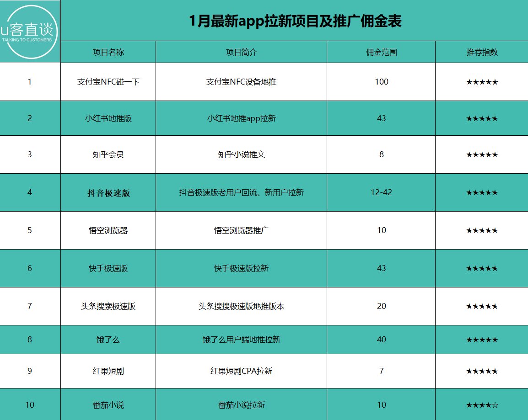528x420 pixels.
Task: Select the 佣金范围 column header
Action: click(381, 52)
